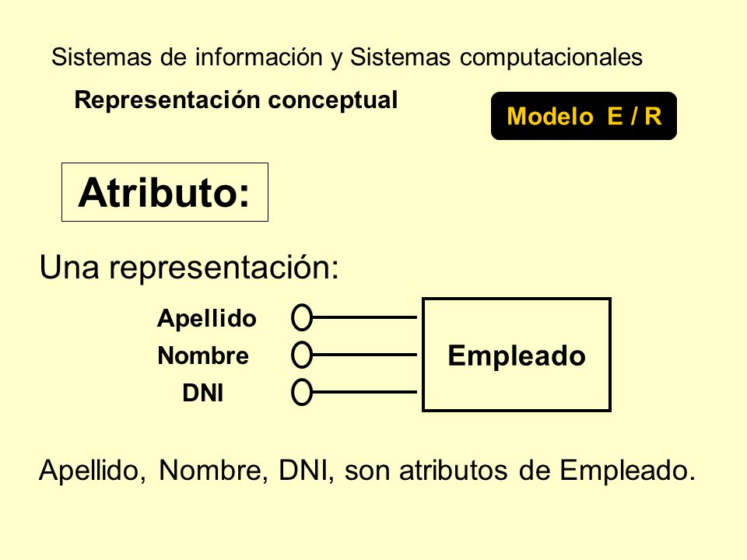This screenshot has width=747, height=560.
Task: Click the word Modelo in the black badge
Action: point(550,116)
